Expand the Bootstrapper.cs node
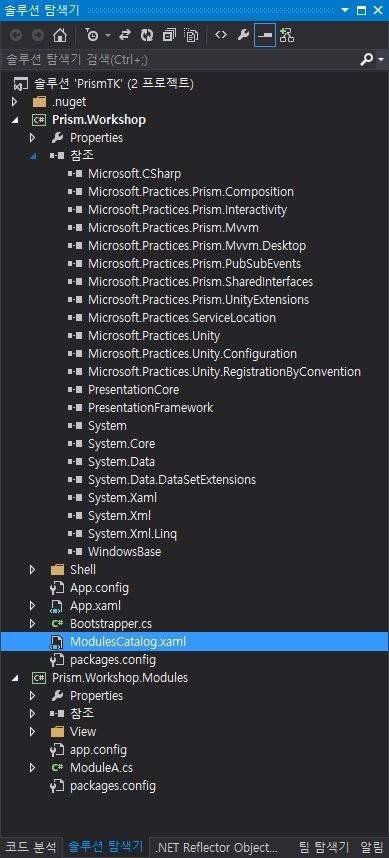Image resolution: width=389 pixels, height=858 pixels. (x=33, y=623)
